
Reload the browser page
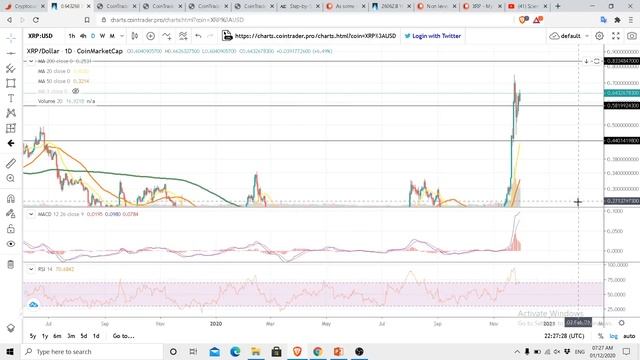pyautogui.click(x=36, y=20)
